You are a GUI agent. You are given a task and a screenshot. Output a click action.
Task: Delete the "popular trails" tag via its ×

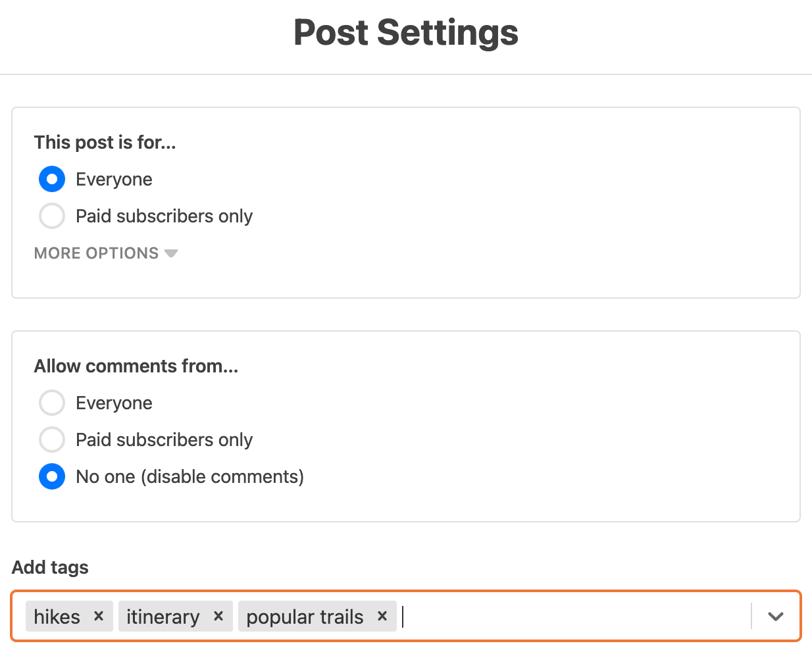[x=382, y=616]
